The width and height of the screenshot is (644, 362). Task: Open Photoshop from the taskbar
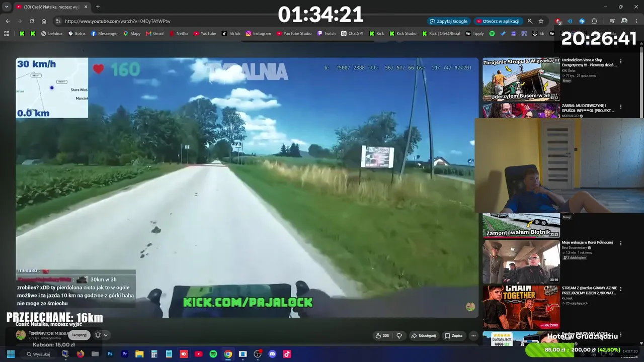[x=110, y=354]
